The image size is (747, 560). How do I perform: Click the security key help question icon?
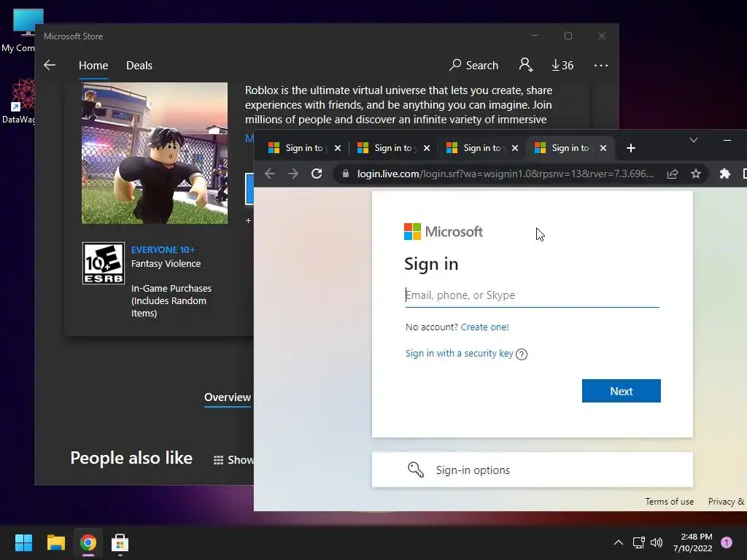tap(522, 354)
